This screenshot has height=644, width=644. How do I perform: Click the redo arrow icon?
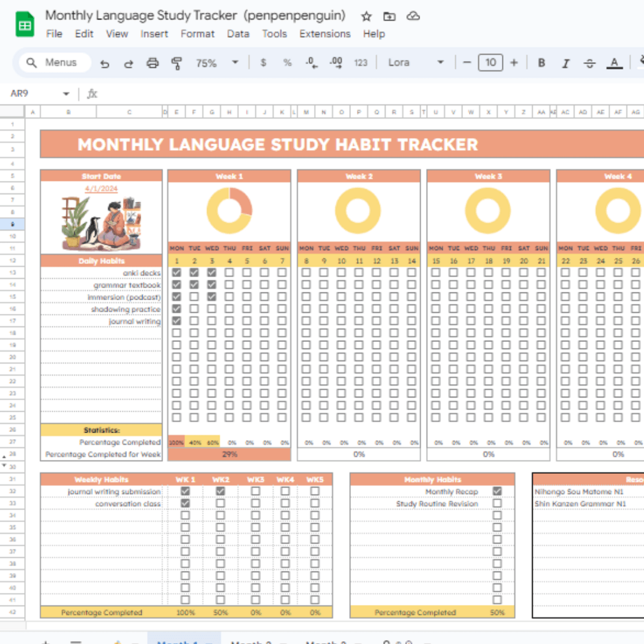point(128,63)
